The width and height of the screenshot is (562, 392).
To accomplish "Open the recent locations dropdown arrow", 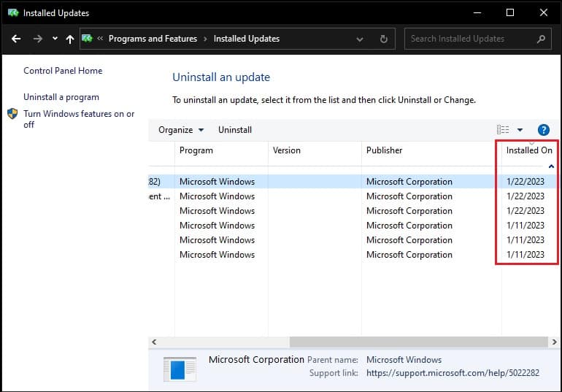I will pyautogui.click(x=55, y=39).
